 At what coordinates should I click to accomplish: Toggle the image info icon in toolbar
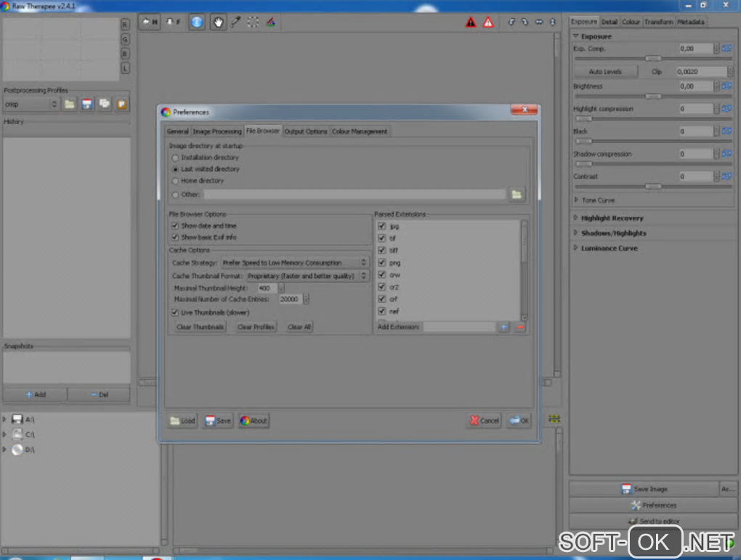(197, 23)
